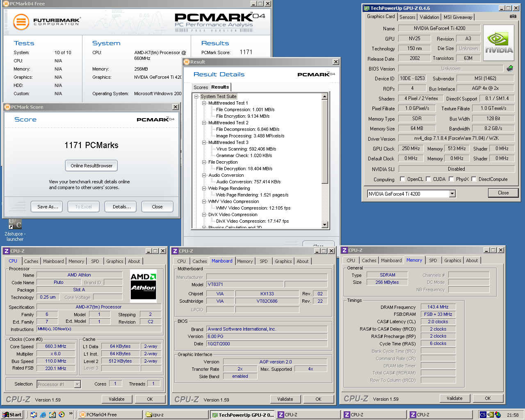Collapse the Multithreaded Test 1 node
Viewport: 525px width, 420px height.
[x=204, y=103]
